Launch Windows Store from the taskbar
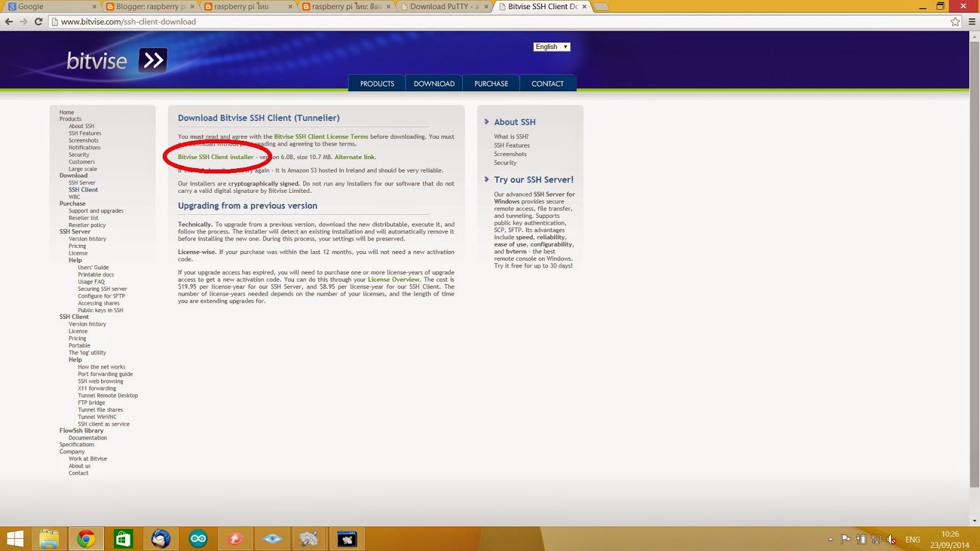 (123, 539)
